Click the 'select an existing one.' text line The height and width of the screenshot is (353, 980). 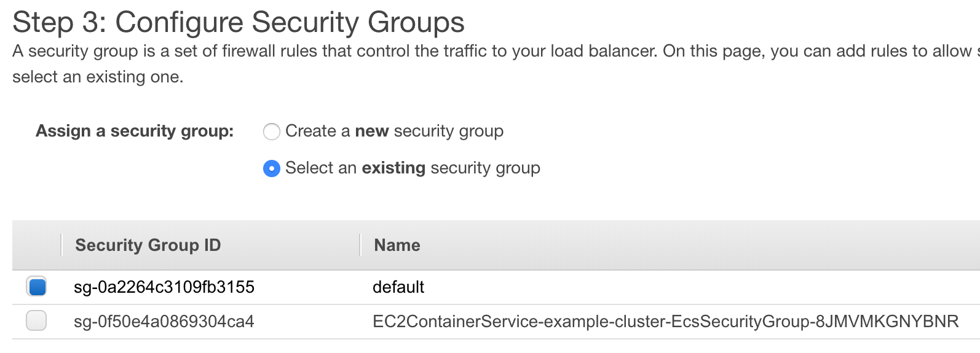click(x=98, y=77)
